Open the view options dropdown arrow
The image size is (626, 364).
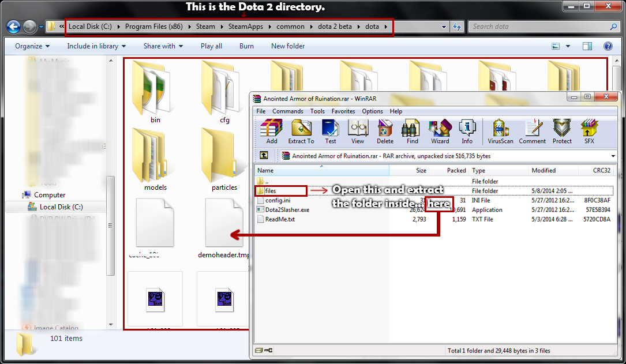pyautogui.click(x=568, y=46)
